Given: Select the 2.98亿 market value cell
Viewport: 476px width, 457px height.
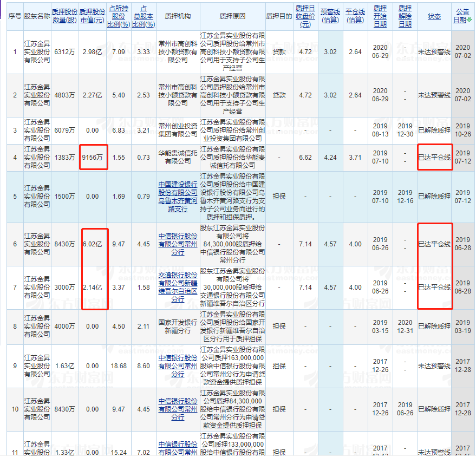Looking at the screenshot, I should tap(92, 52).
